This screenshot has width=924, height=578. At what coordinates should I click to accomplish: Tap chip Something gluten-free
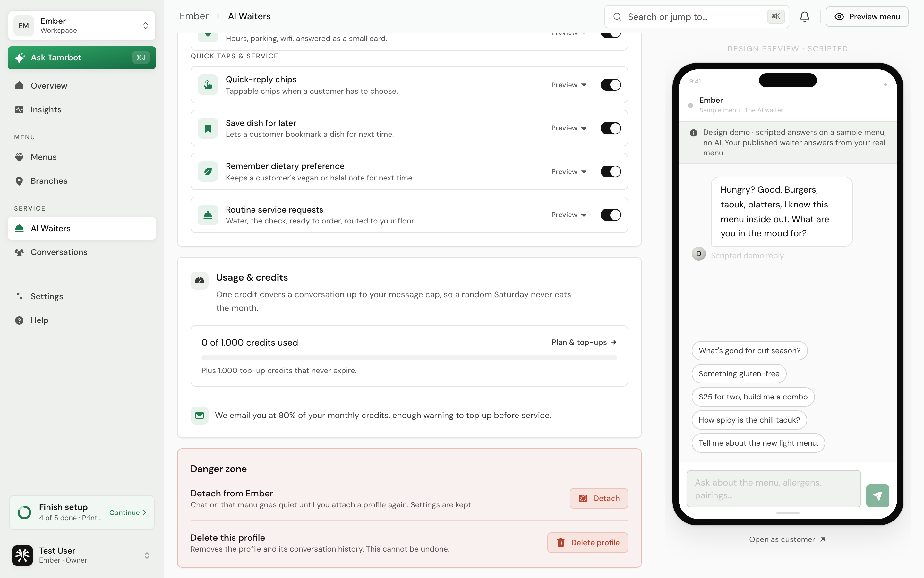(x=739, y=374)
